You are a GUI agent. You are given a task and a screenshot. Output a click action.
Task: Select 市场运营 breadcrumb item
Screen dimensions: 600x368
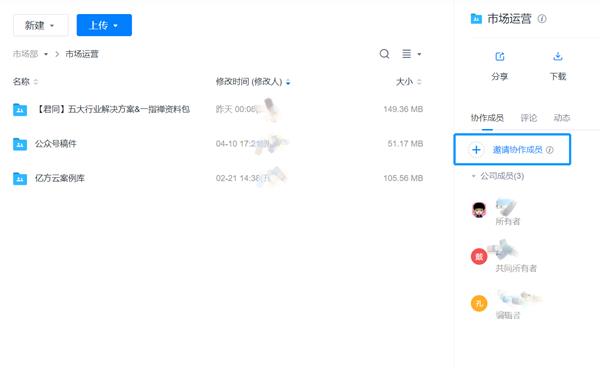click(82, 54)
